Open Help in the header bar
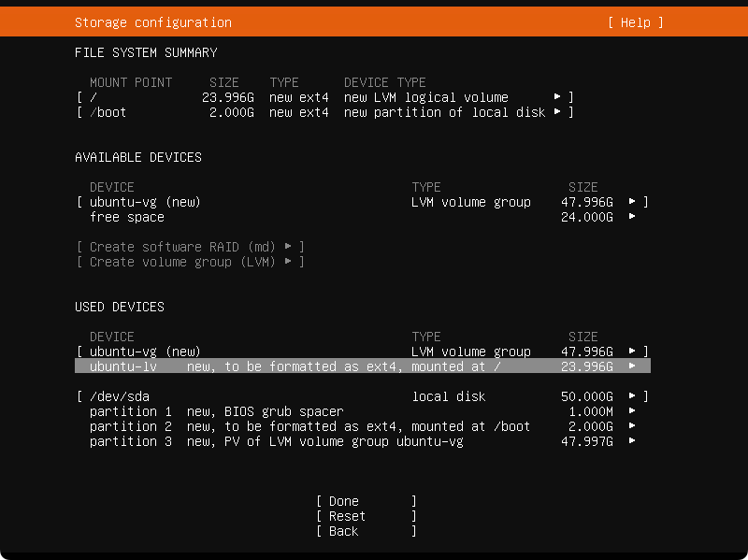The height and width of the screenshot is (560, 748). click(636, 22)
